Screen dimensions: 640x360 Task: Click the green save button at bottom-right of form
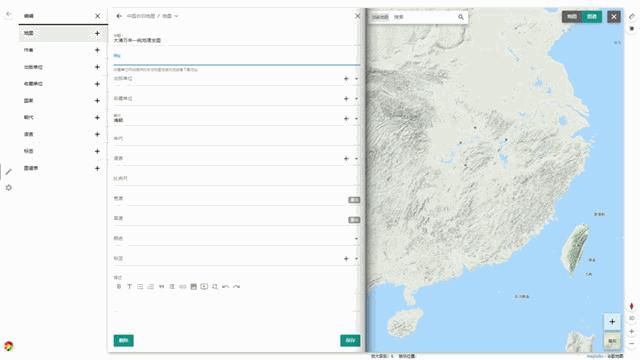[350, 340]
